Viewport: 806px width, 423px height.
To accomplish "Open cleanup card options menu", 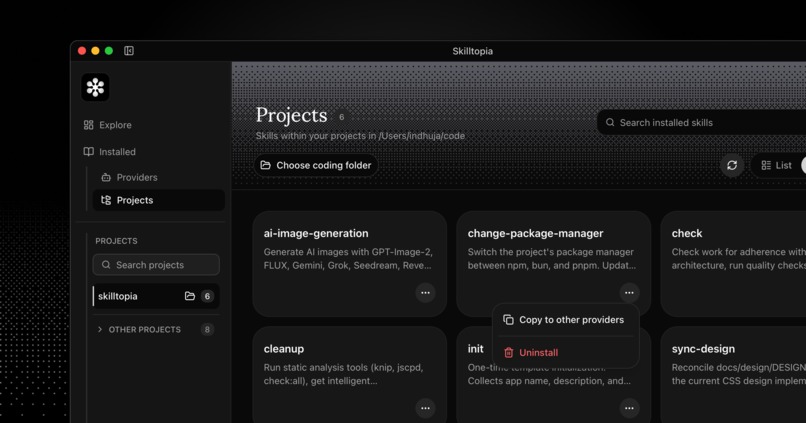I will click(425, 408).
